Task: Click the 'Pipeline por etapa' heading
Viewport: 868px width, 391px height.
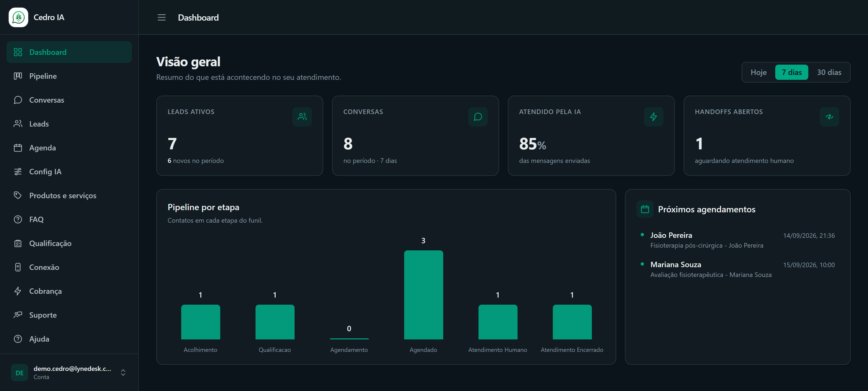Action: [x=203, y=207]
